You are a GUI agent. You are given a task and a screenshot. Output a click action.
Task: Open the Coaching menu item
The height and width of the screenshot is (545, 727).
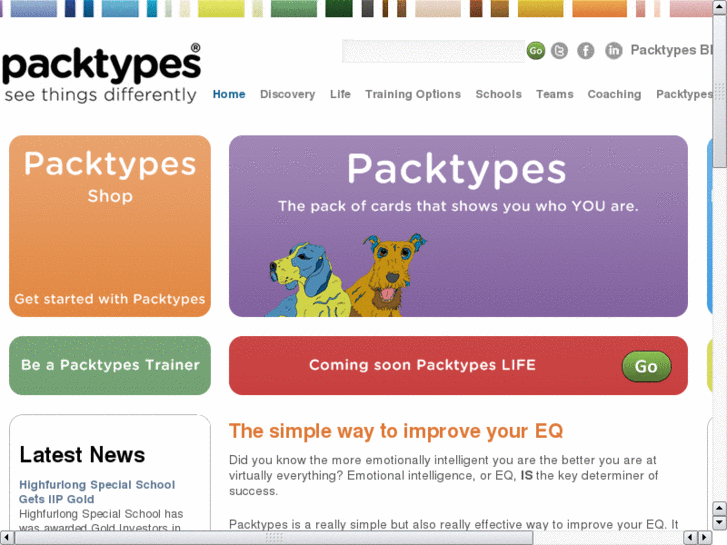tap(614, 94)
